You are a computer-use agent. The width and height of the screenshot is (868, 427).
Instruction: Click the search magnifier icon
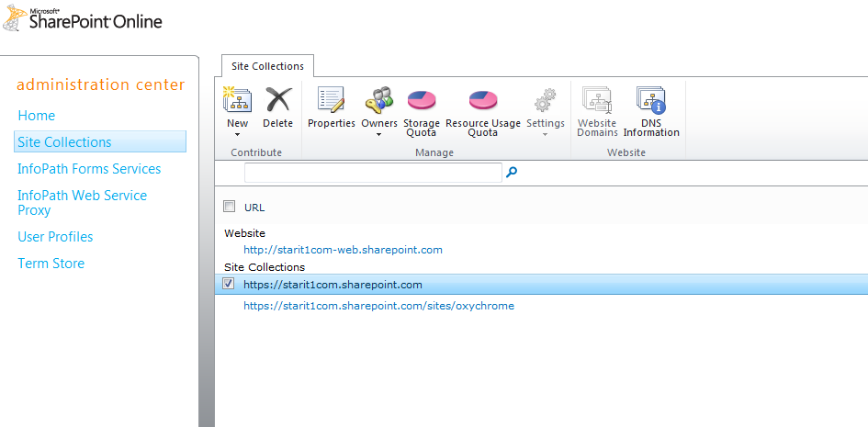[512, 173]
